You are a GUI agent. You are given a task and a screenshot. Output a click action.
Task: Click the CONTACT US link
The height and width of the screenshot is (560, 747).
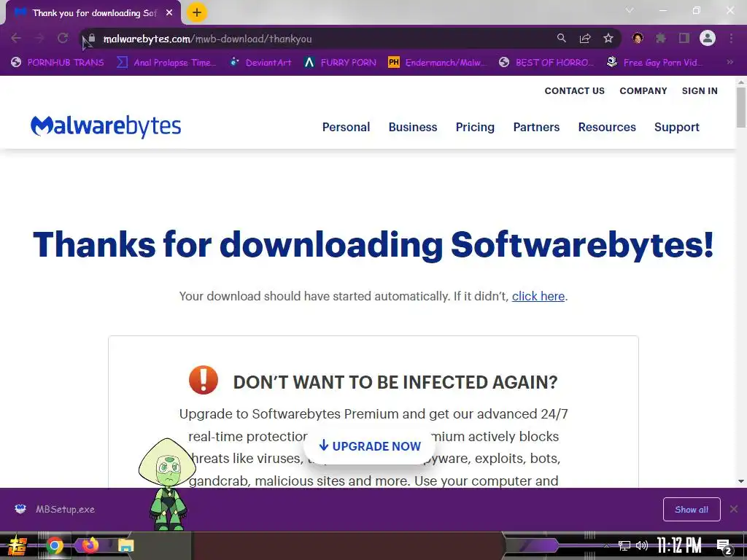[575, 91]
